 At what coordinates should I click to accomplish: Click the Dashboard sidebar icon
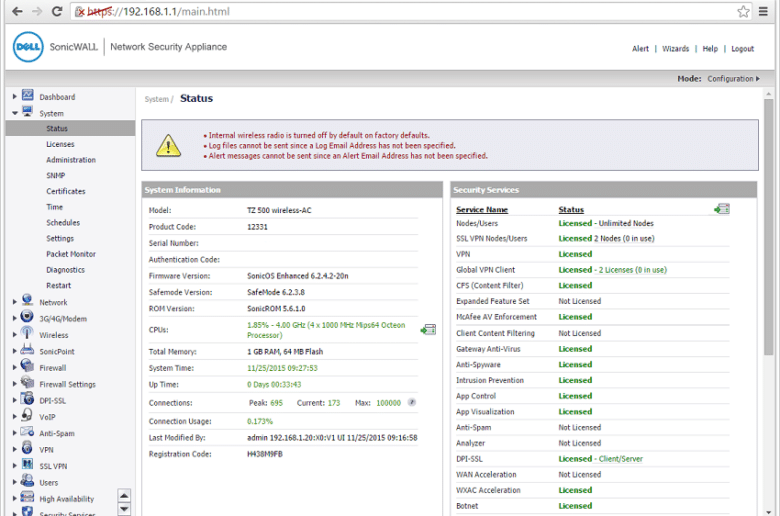[28, 95]
